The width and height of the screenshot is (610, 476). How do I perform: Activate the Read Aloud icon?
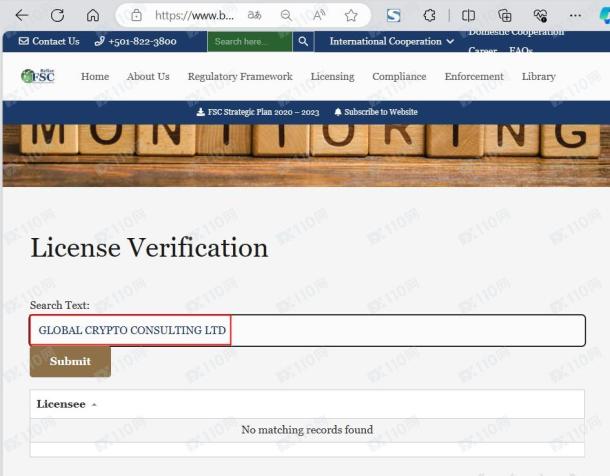(x=319, y=15)
